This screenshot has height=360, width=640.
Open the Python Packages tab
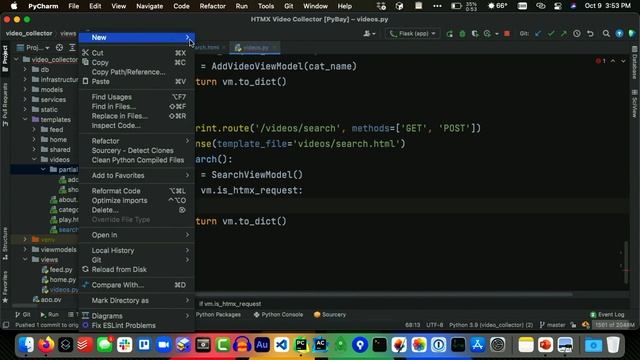pos(218,315)
